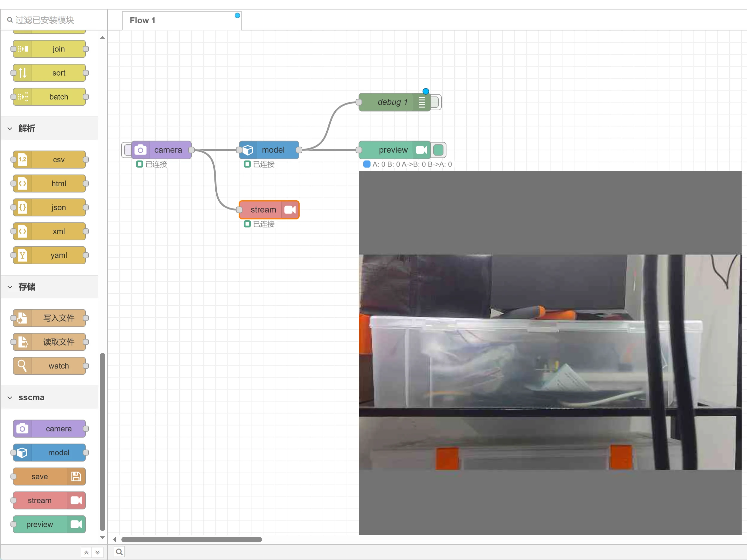Toggle the debug 1 node output button

[x=435, y=102]
